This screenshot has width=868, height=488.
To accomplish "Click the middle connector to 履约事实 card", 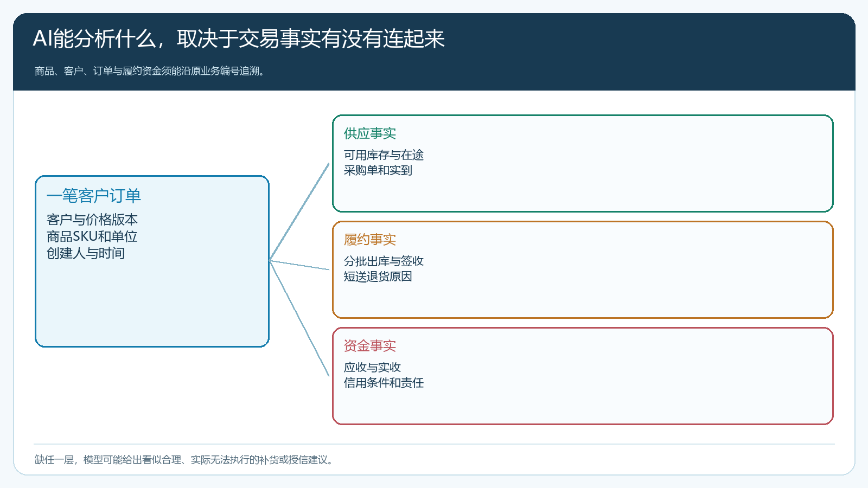I will (x=299, y=265).
